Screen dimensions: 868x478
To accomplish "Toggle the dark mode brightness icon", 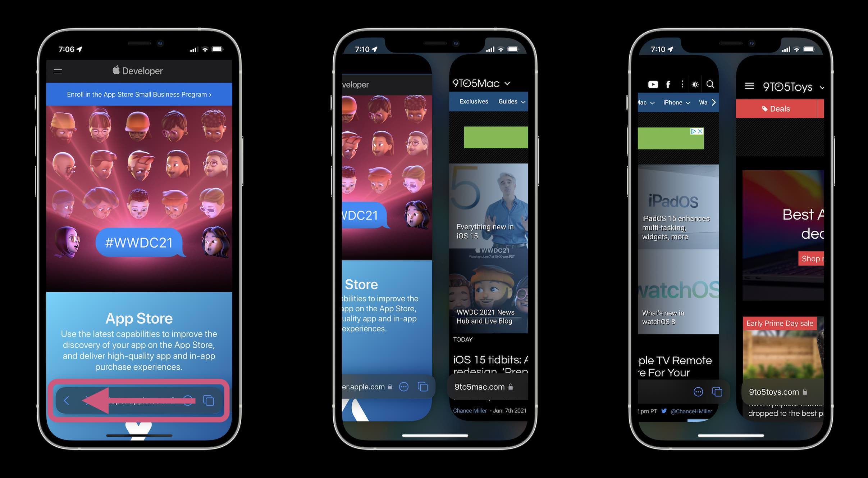I will 695,84.
